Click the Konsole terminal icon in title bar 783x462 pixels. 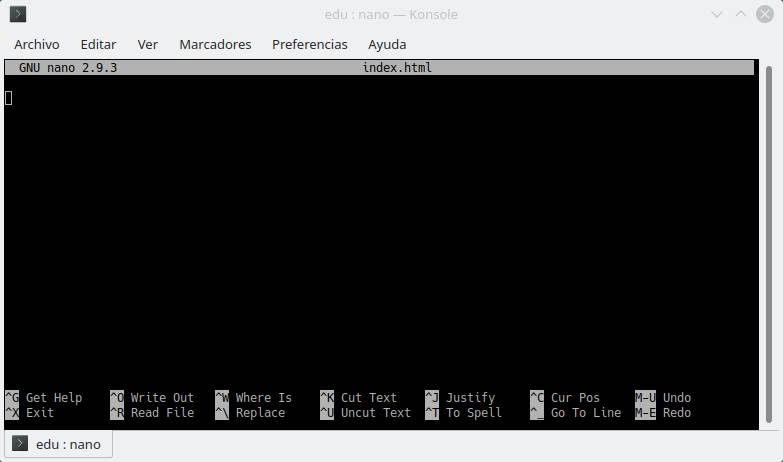(x=18, y=14)
